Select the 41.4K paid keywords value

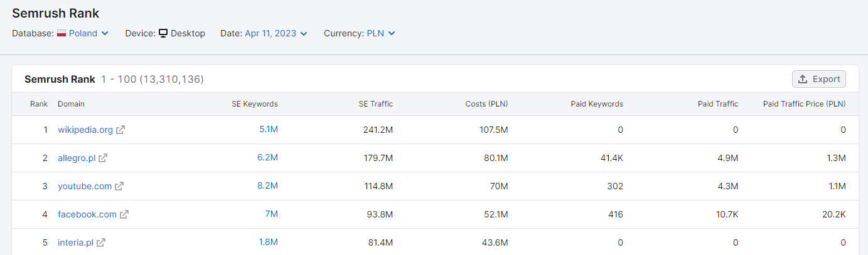612,158
